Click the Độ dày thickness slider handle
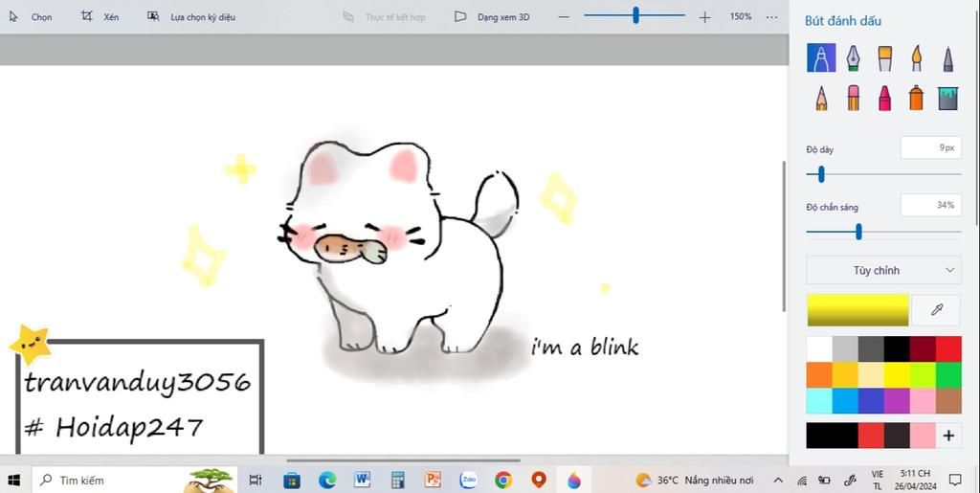 point(821,174)
